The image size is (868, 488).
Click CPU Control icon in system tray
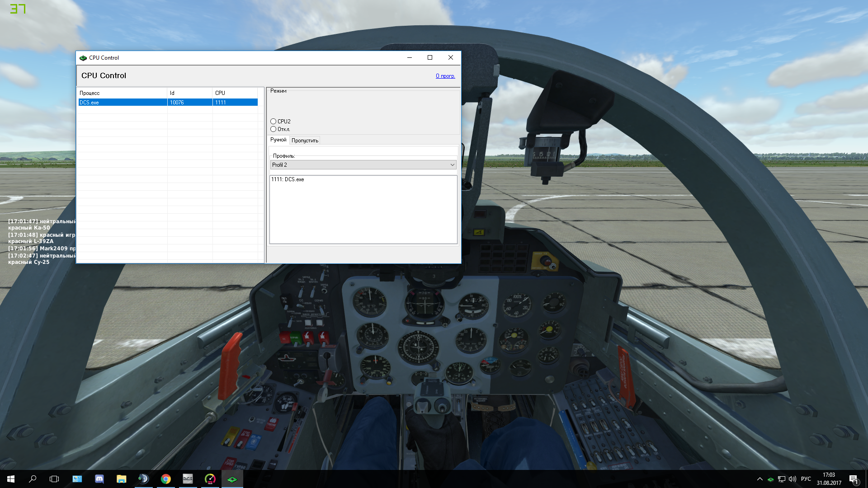tap(771, 479)
